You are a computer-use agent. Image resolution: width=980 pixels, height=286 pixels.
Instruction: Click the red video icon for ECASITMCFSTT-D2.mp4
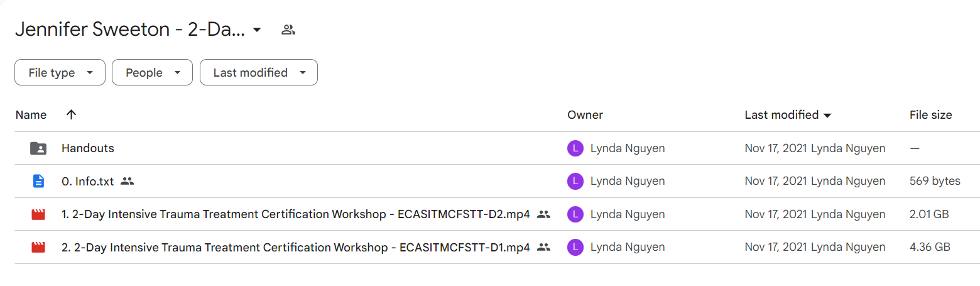pos(38,214)
